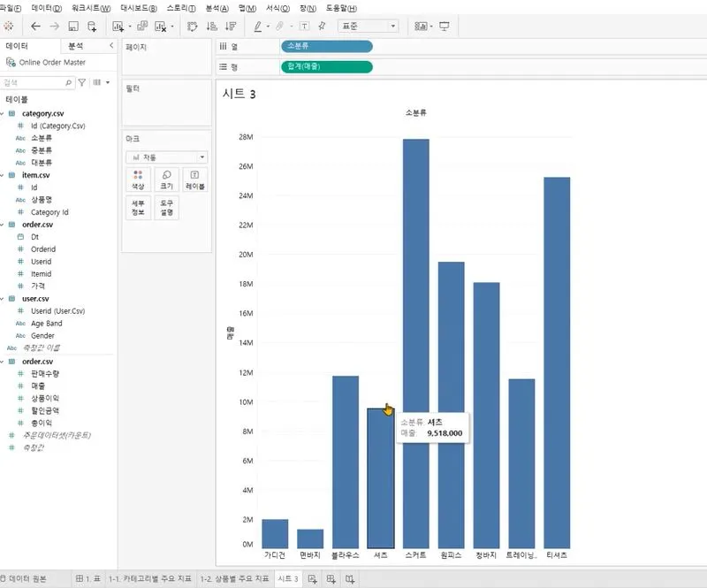Open the 분석(A) menu

point(217,8)
